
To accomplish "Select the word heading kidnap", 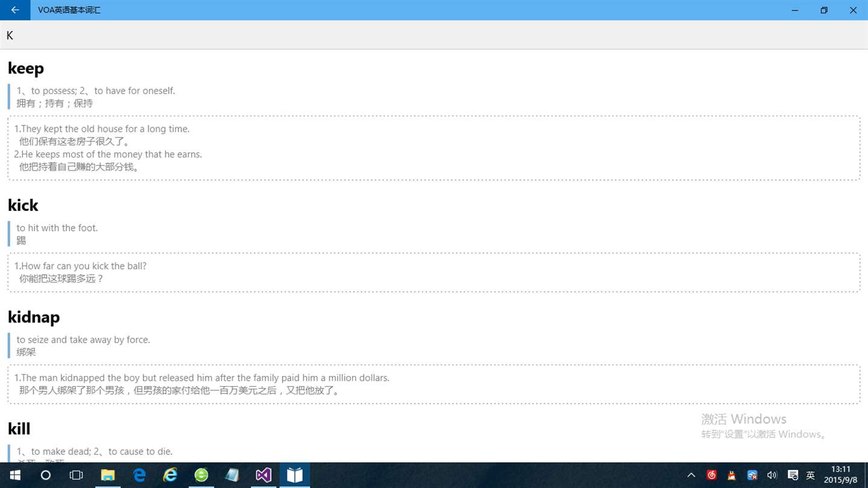I will click(x=34, y=317).
